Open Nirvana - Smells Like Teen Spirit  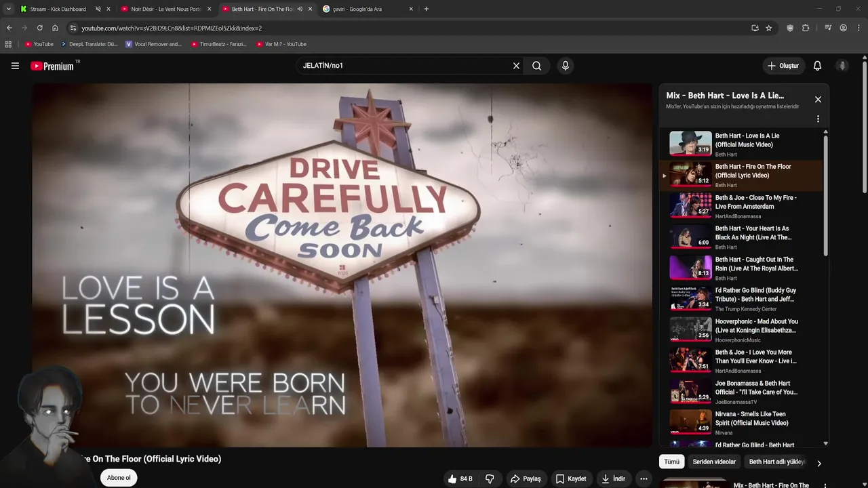point(742,423)
